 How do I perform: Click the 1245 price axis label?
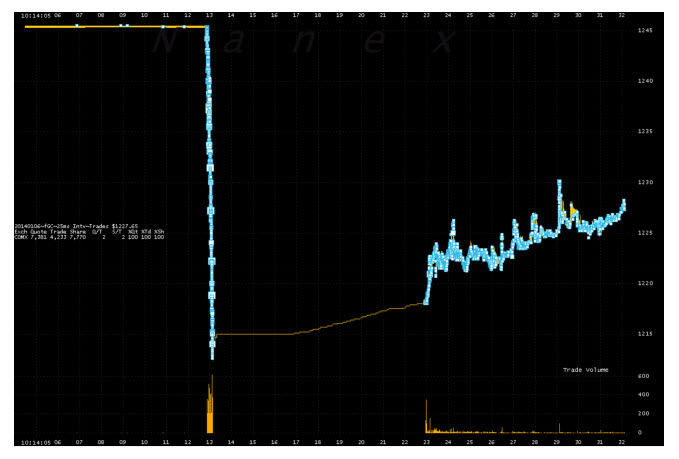tap(645, 30)
